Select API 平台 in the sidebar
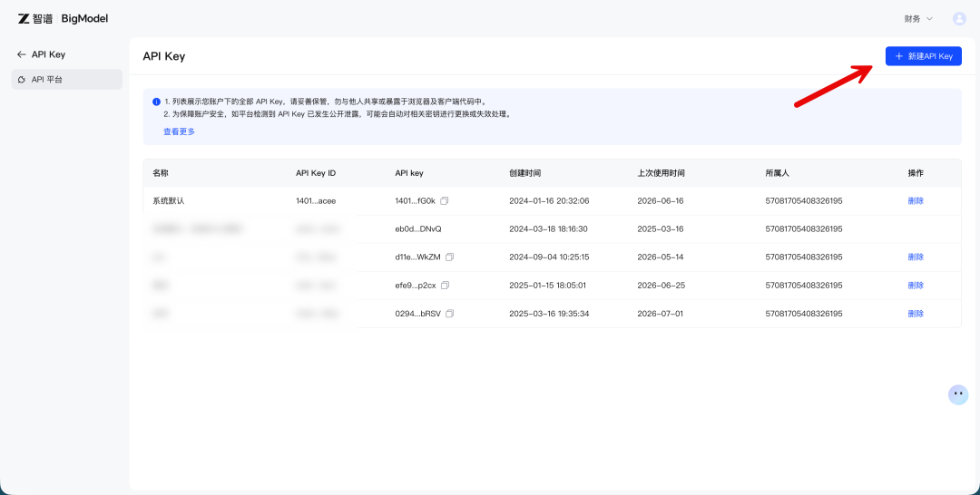The width and height of the screenshot is (980, 495). 67,79
